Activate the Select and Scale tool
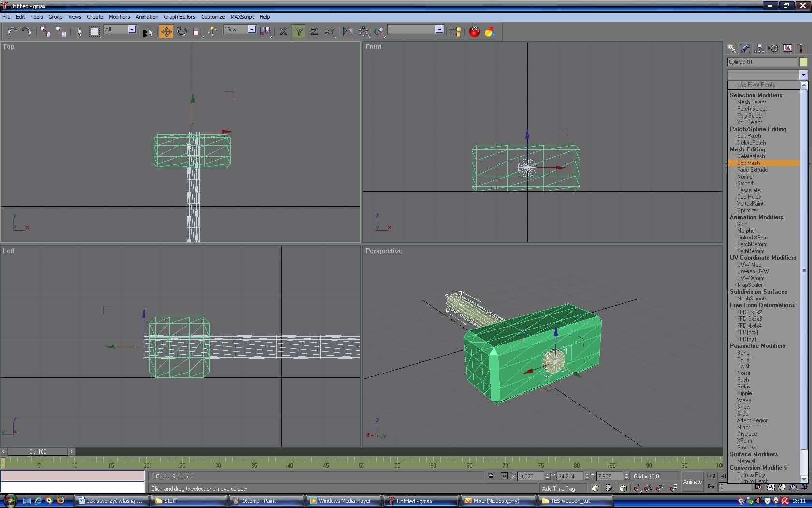This screenshot has width=812, height=508. point(197,31)
